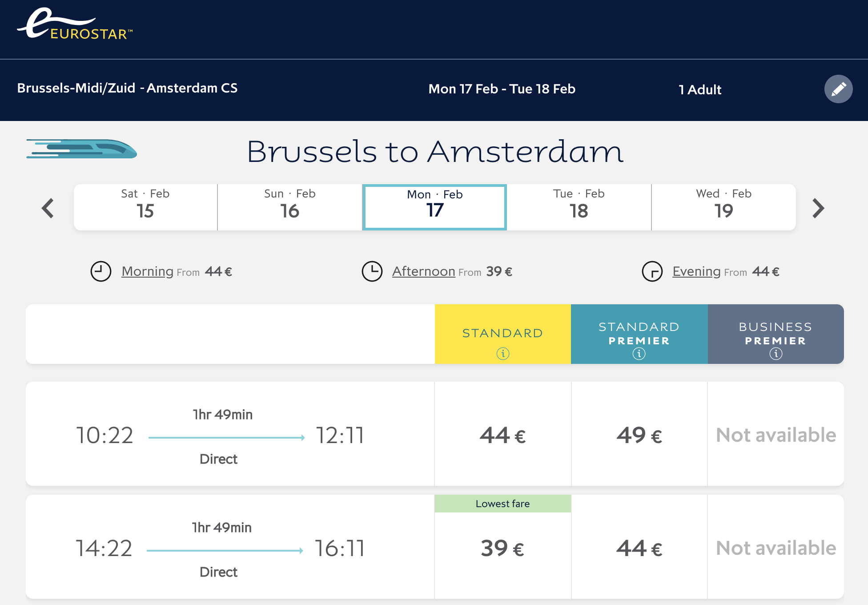Jump to Evening departures link
This screenshot has height=605, width=868.
pyautogui.click(x=696, y=271)
